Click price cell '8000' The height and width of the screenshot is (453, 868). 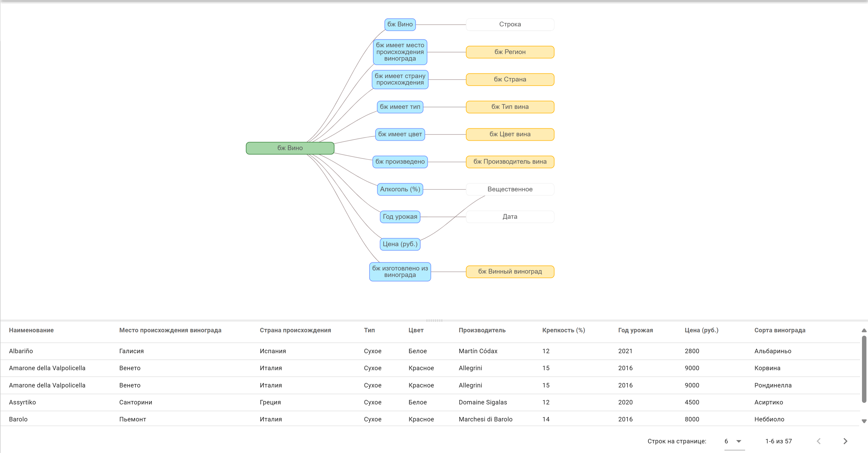point(692,419)
